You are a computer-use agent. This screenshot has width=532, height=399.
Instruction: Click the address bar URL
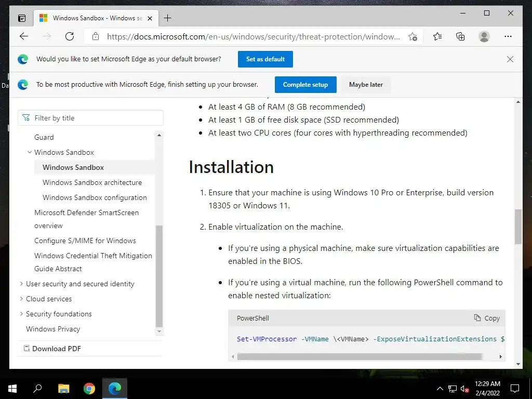[254, 37]
